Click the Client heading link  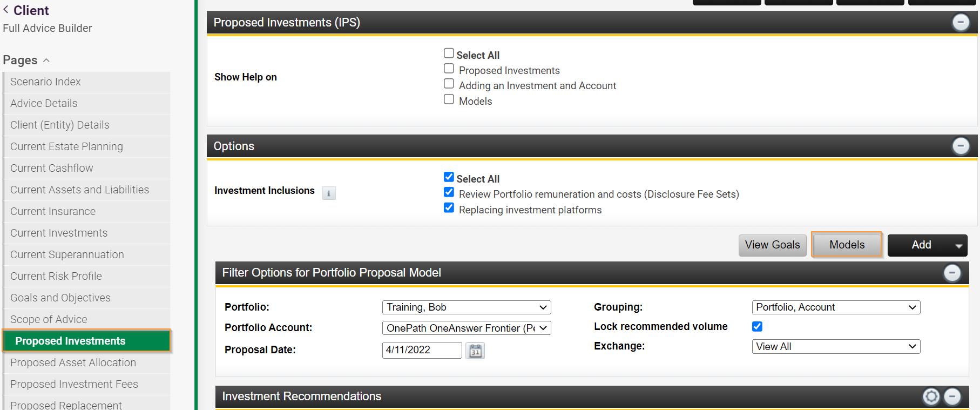point(31,11)
